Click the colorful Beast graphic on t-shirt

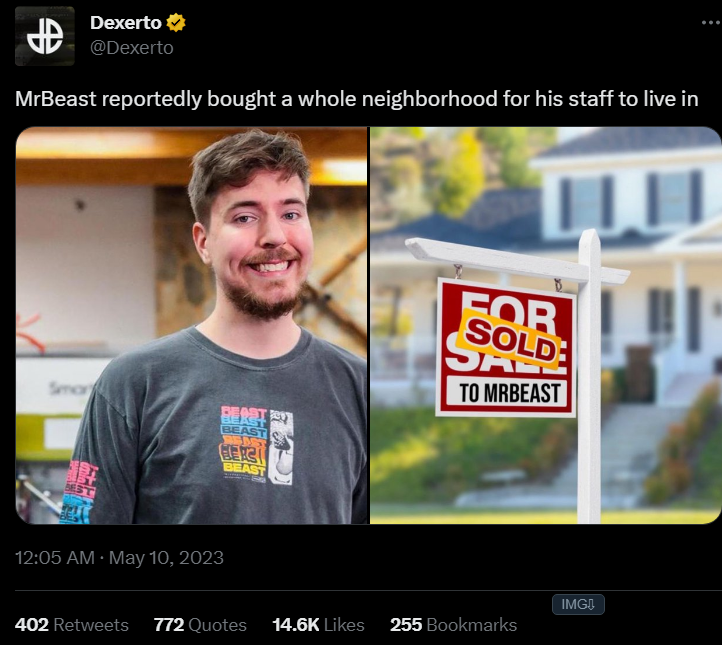click(256, 446)
